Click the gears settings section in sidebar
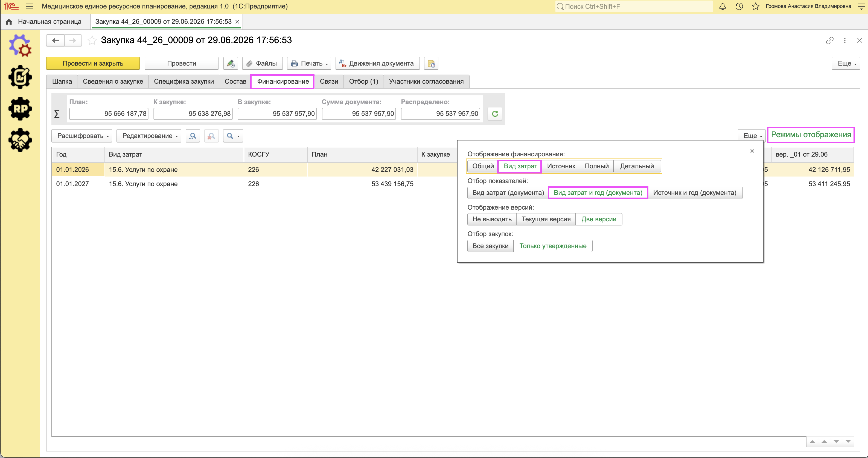868x458 pixels. click(x=20, y=45)
